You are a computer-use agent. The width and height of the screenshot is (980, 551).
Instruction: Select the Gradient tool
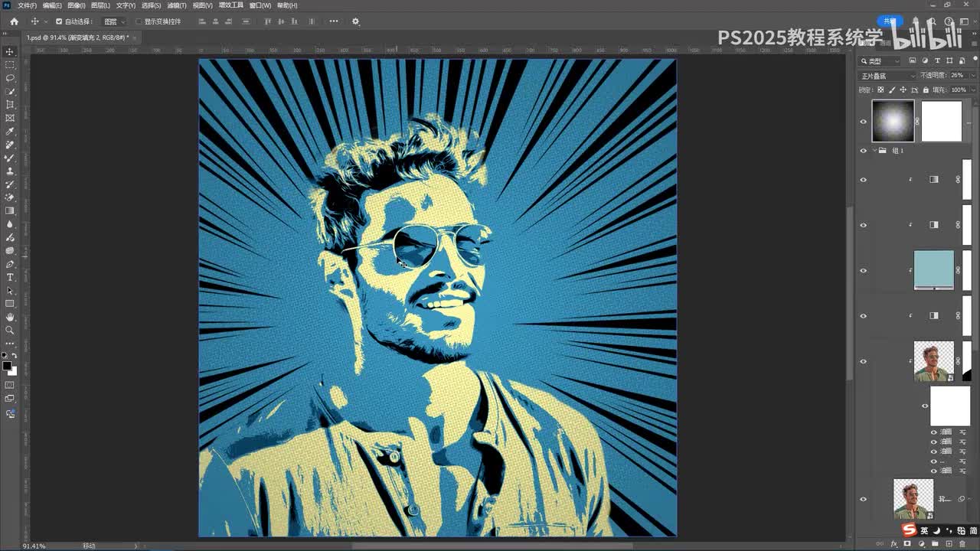(x=10, y=210)
